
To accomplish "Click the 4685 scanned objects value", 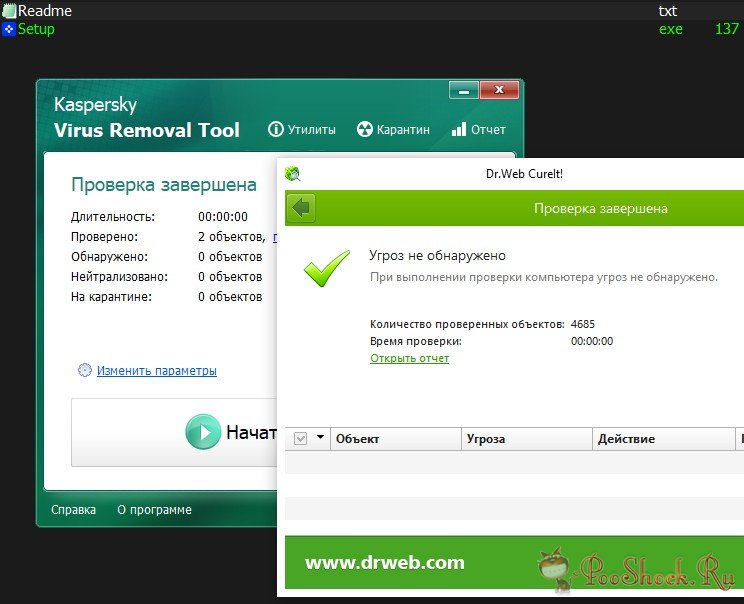I will coord(583,324).
